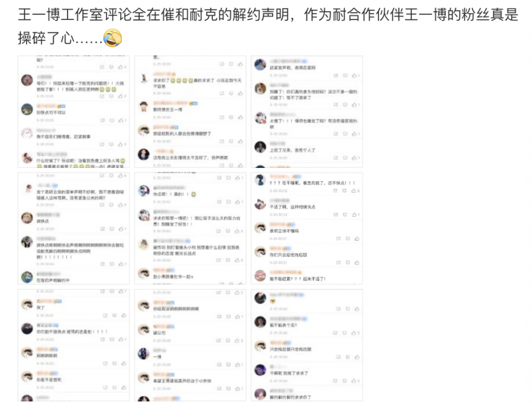This screenshot has height=403, width=532.
Task: Click avatar beside comment 上班了兄弟
Action: [260, 147]
